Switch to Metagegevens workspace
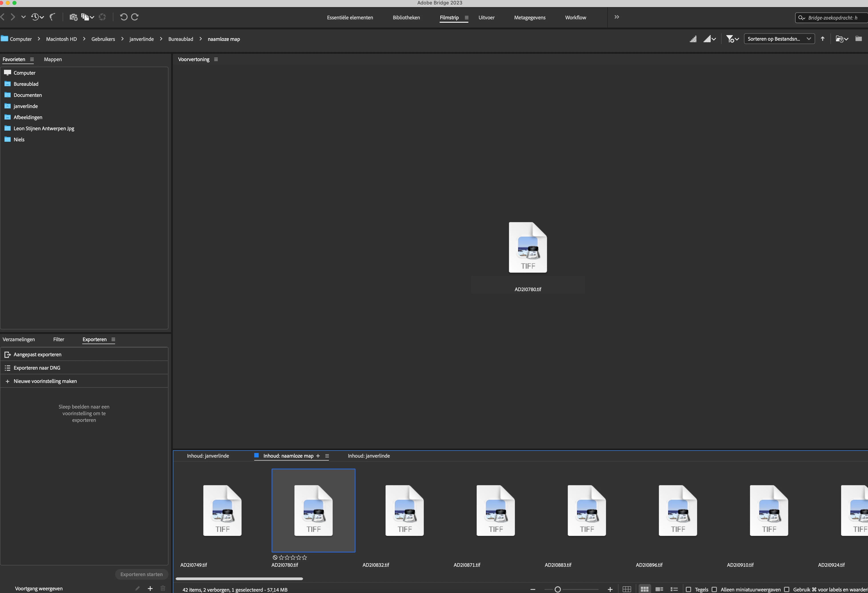868x593 pixels. click(530, 18)
